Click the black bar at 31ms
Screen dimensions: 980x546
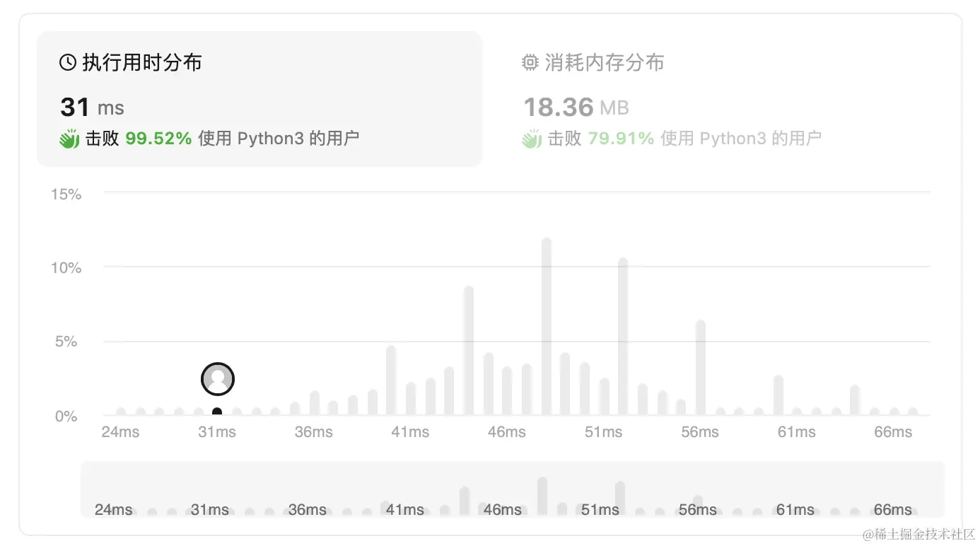click(217, 412)
